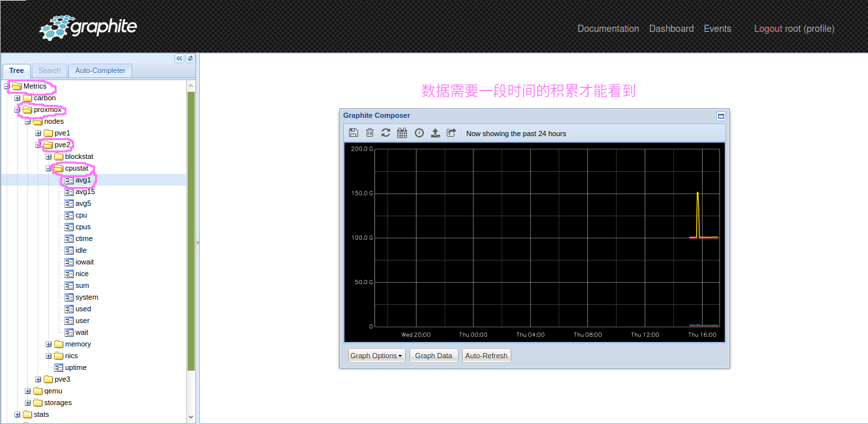Screen dimensions: 868x424
Task: Switch to the Auto-Completer tab
Action: pos(100,70)
